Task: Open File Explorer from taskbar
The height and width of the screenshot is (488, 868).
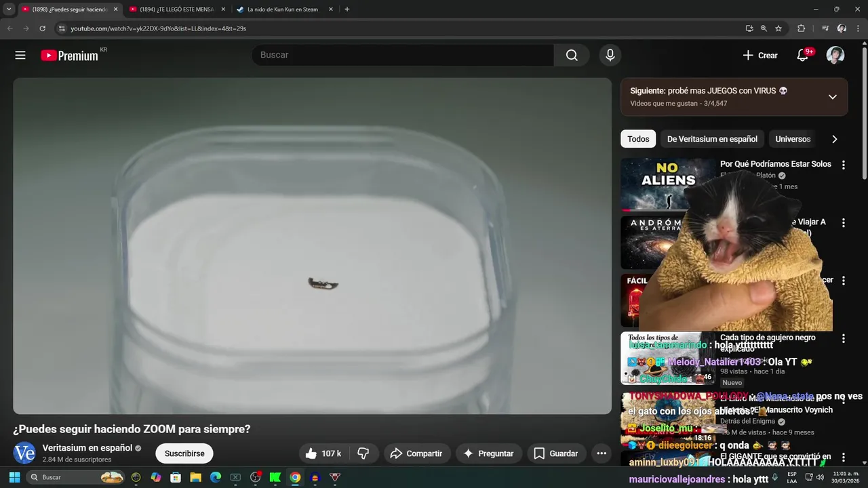Action: 195,477
